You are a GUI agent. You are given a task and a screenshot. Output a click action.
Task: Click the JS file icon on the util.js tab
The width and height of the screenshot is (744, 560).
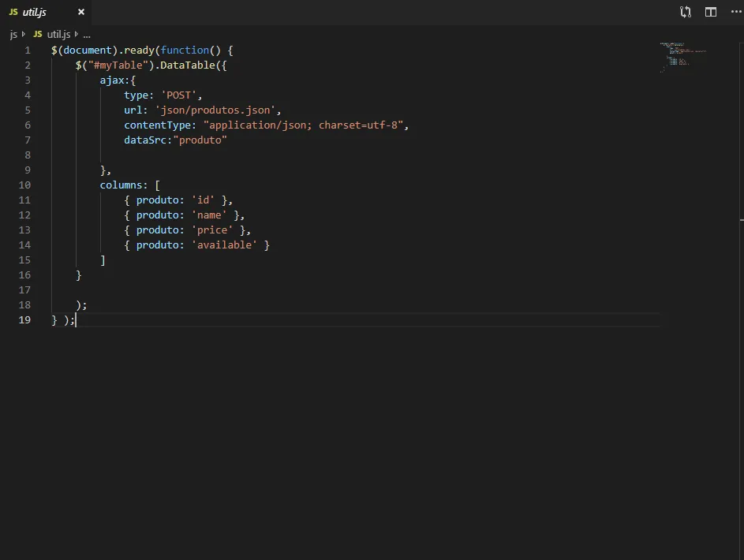(x=13, y=13)
